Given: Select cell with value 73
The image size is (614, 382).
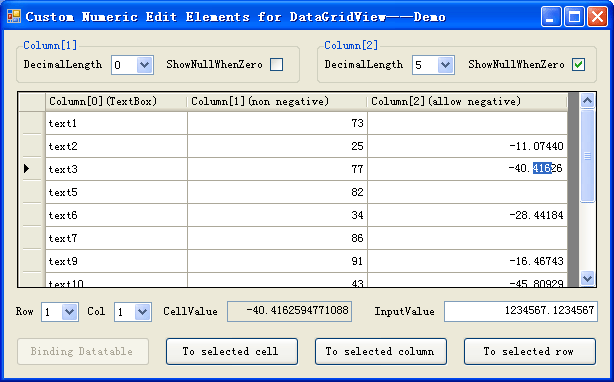Looking at the screenshot, I should coord(277,123).
